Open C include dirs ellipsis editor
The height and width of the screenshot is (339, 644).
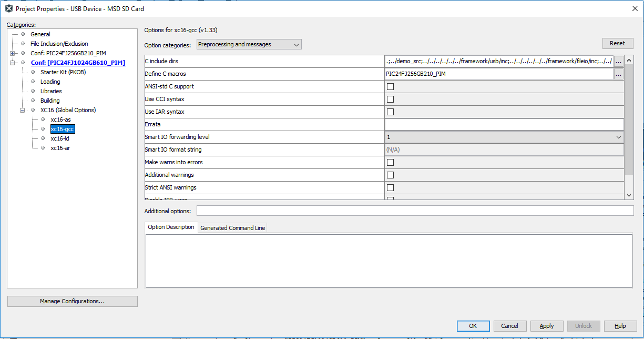619,62
